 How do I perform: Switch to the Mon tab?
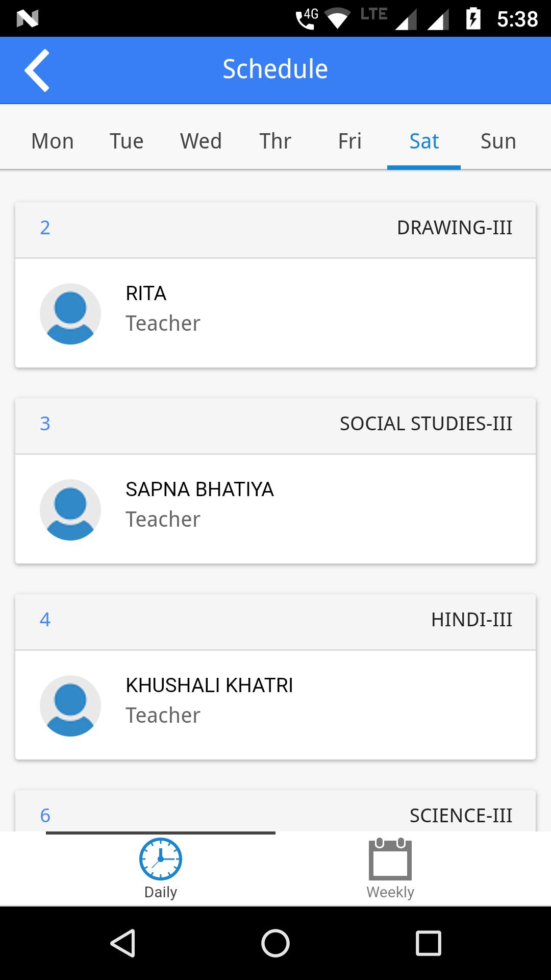tap(53, 141)
